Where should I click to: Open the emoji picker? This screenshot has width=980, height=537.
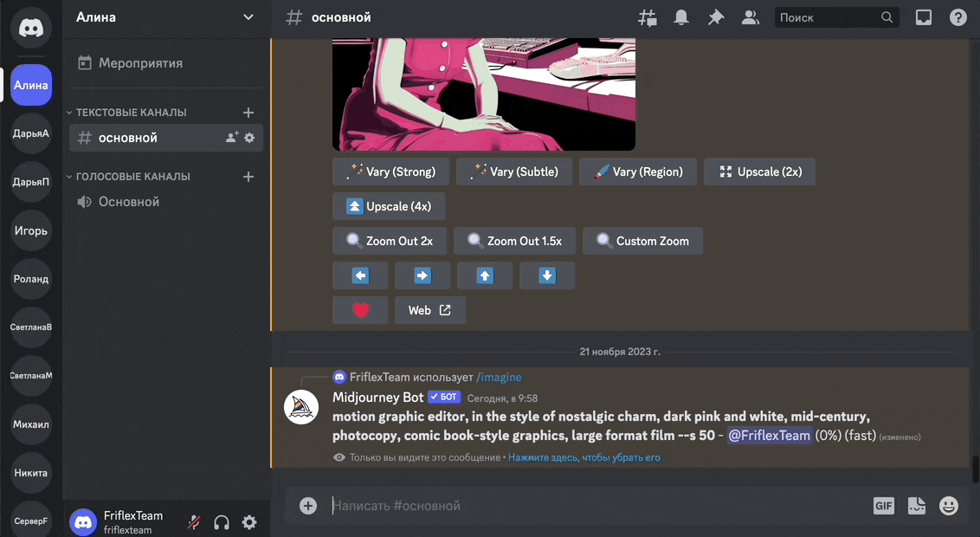pos(948,505)
